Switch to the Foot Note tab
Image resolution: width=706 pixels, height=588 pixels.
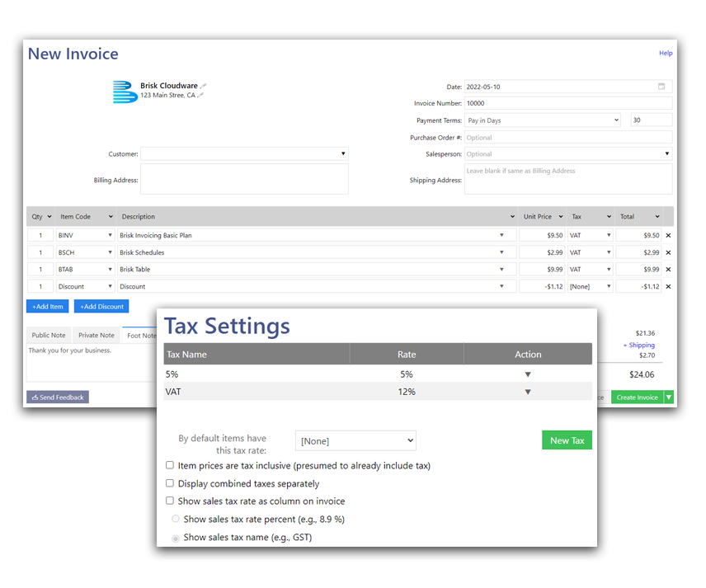click(139, 336)
